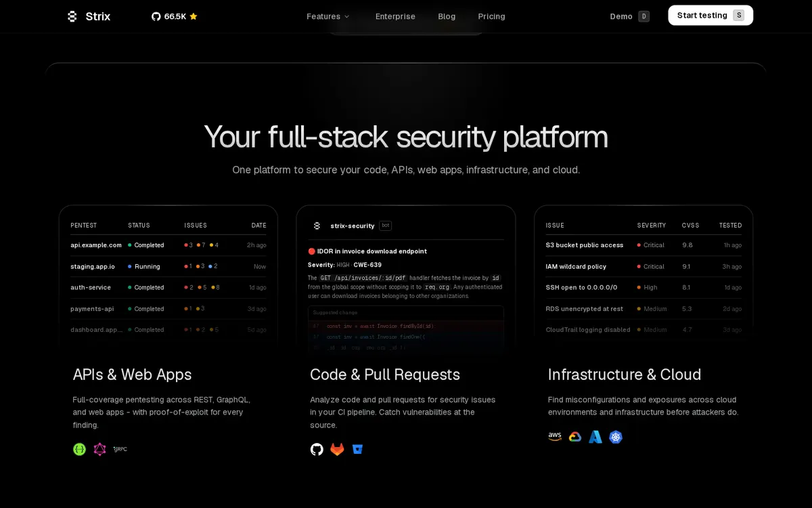Image resolution: width=812 pixels, height=508 pixels.
Task: Expand the Features dropdown menu
Action: point(328,16)
